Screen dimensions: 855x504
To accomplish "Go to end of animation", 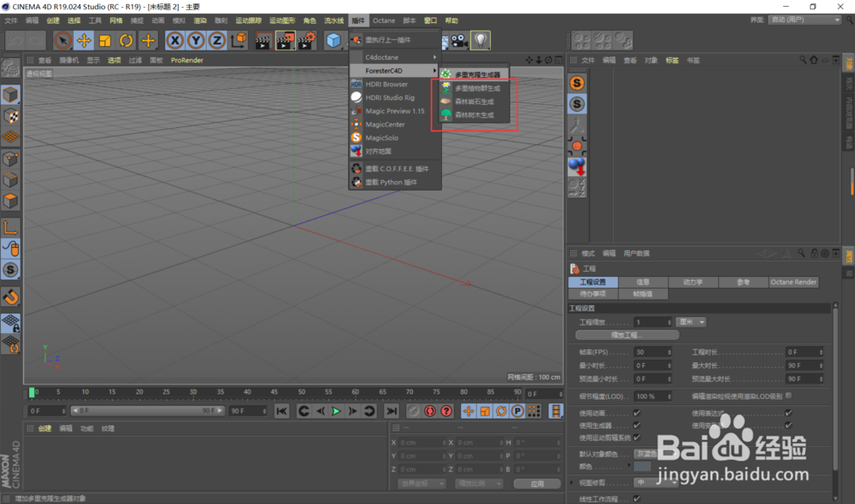I will (391, 412).
